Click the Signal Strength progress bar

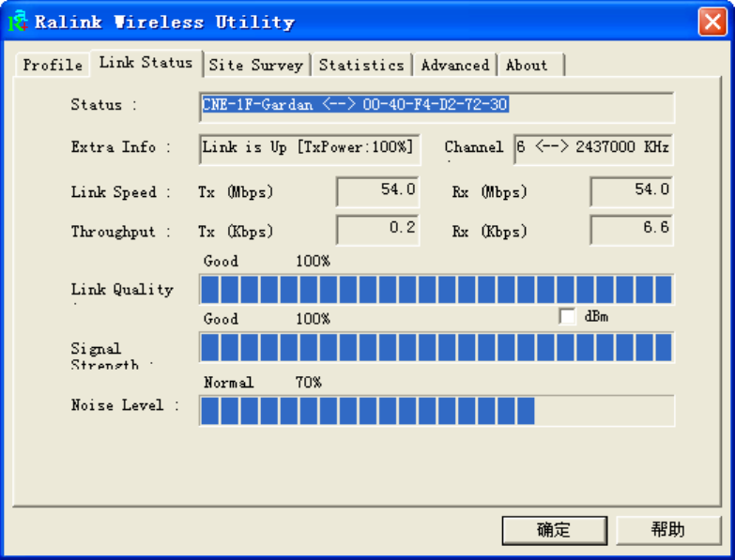[436, 347]
